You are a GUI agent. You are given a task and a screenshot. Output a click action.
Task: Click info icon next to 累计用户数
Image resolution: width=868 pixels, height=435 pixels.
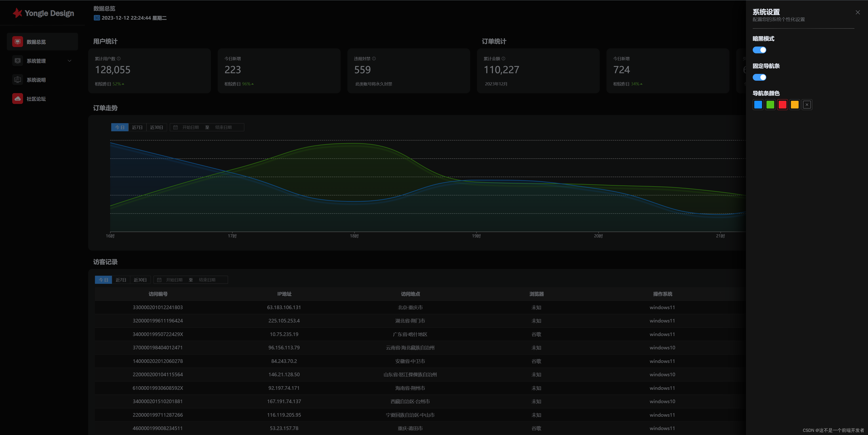pyautogui.click(x=119, y=59)
